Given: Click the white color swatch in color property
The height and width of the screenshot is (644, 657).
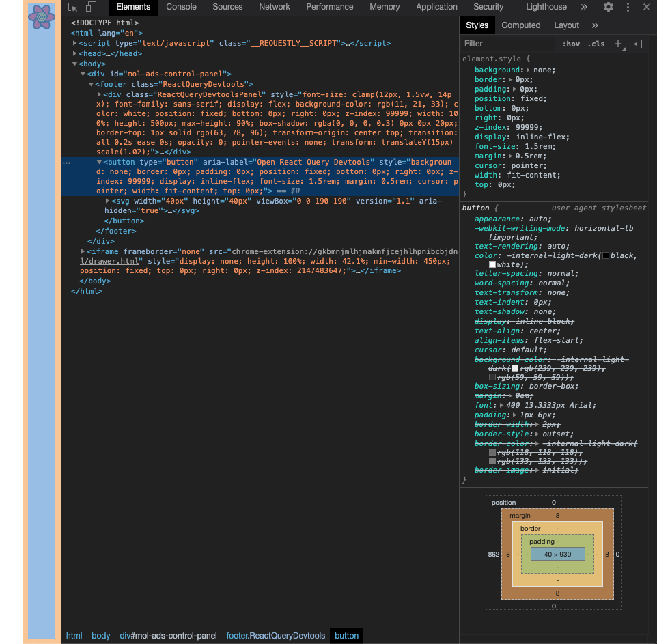Looking at the screenshot, I should [x=492, y=264].
